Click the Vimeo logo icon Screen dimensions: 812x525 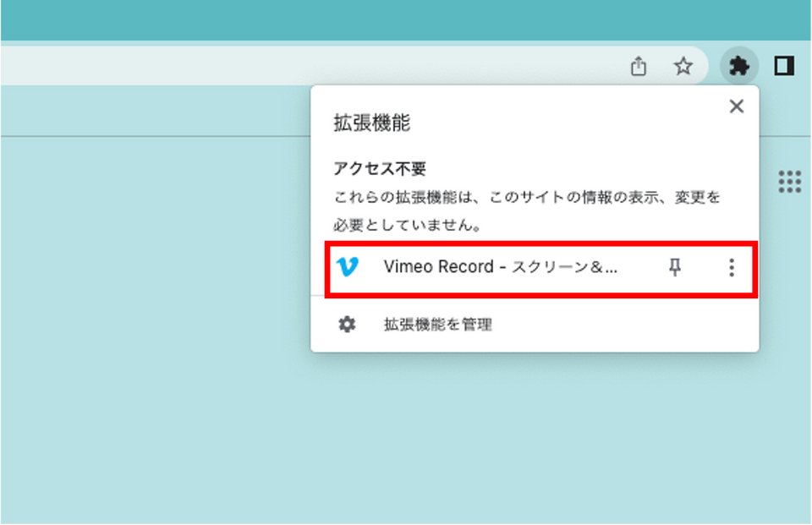(x=347, y=267)
